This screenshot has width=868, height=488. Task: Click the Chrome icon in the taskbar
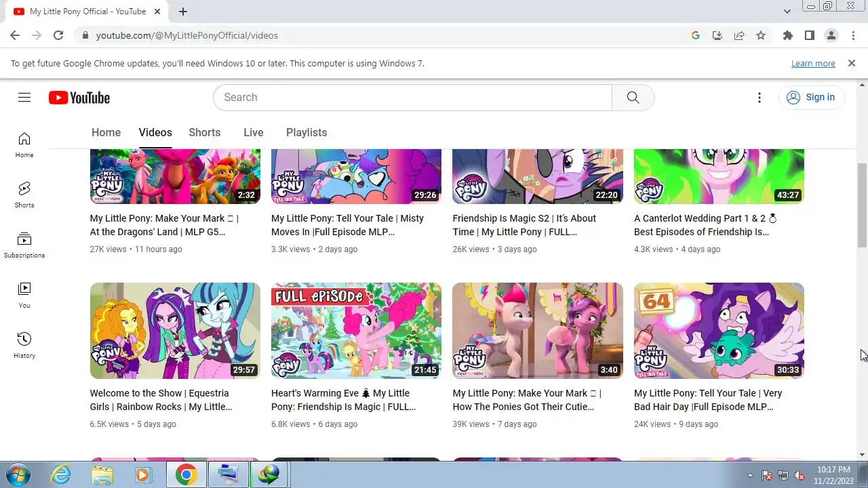(x=186, y=474)
